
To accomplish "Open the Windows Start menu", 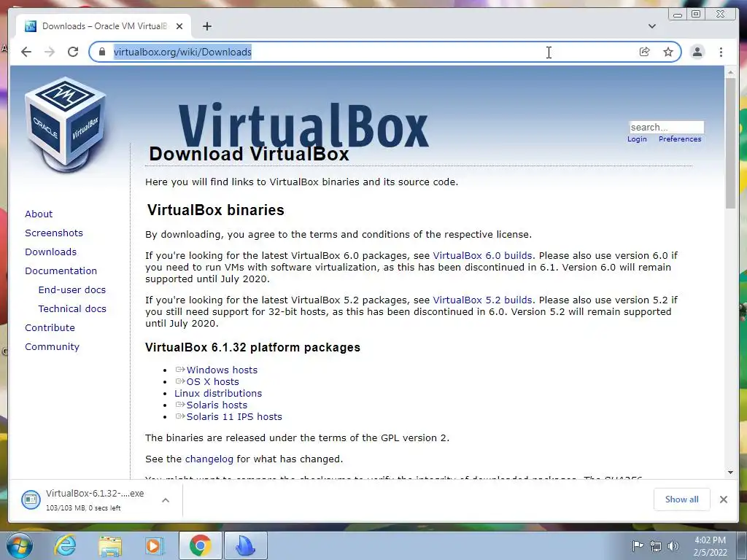I will (x=20, y=545).
